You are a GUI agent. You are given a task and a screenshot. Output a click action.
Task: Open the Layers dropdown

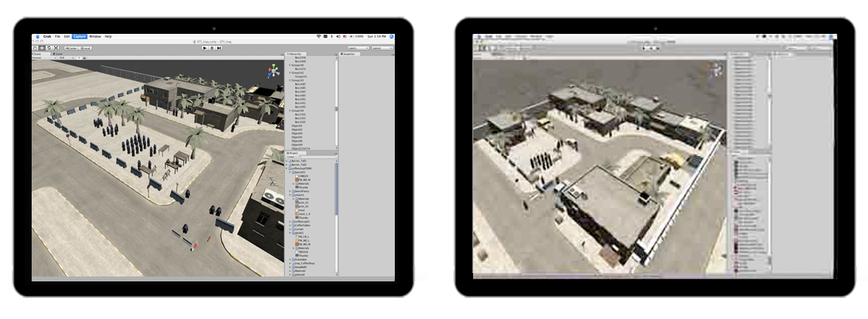(x=358, y=48)
